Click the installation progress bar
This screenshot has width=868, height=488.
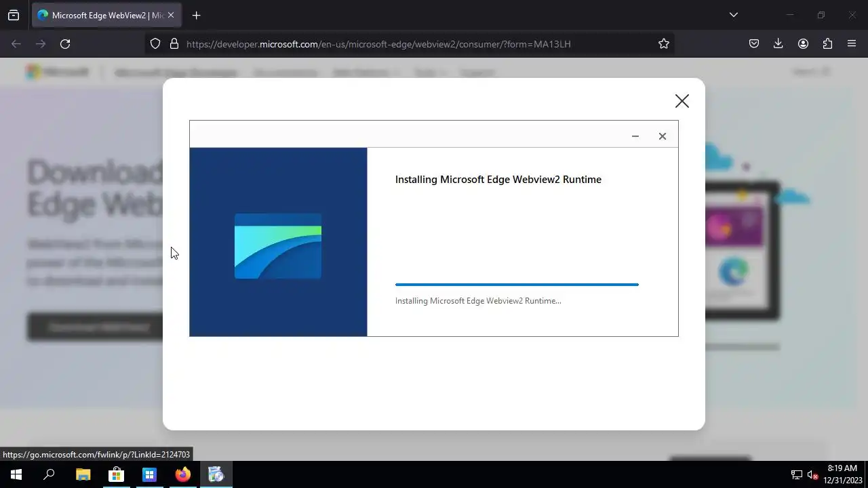click(x=517, y=285)
